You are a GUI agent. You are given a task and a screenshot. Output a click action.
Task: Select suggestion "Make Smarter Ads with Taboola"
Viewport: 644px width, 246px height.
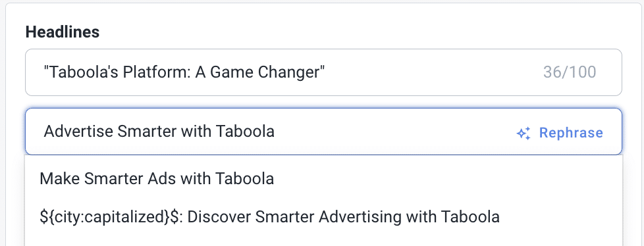(x=323, y=178)
